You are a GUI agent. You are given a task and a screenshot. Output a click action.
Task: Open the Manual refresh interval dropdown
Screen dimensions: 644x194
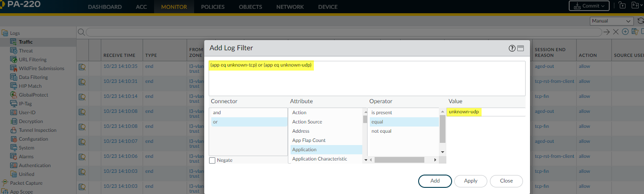pos(611,21)
